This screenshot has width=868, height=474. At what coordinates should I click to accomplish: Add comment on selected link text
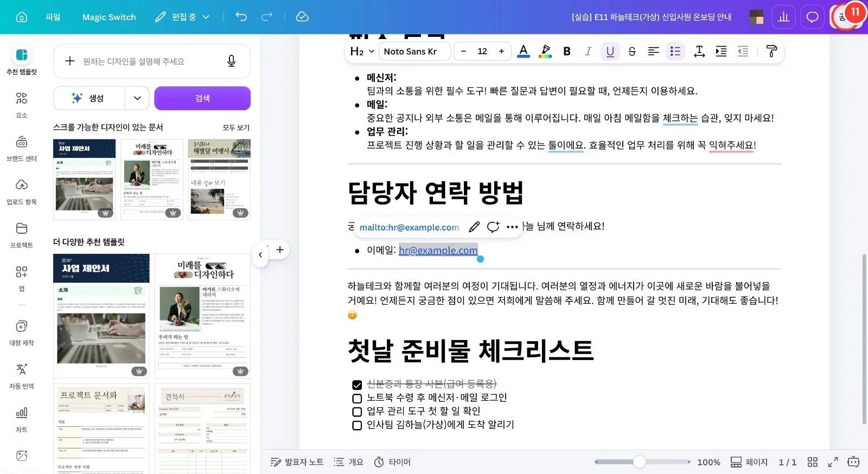pyautogui.click(x=493, y=227)
